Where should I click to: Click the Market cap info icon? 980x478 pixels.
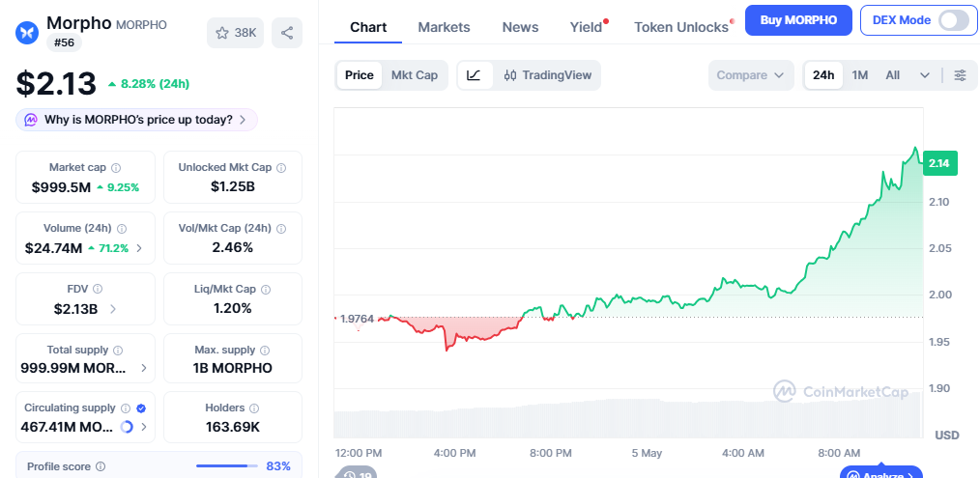pyautogui.click(x=116, y=167)
